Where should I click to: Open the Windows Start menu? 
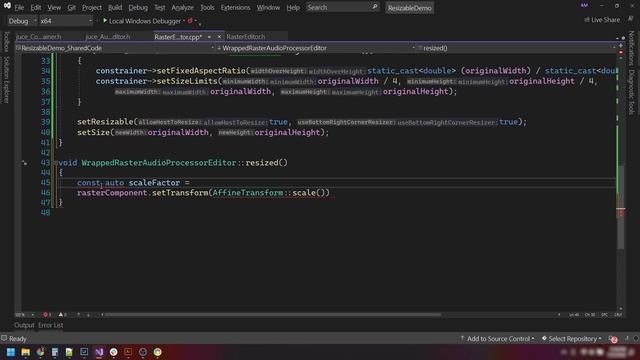click(11, 352)
